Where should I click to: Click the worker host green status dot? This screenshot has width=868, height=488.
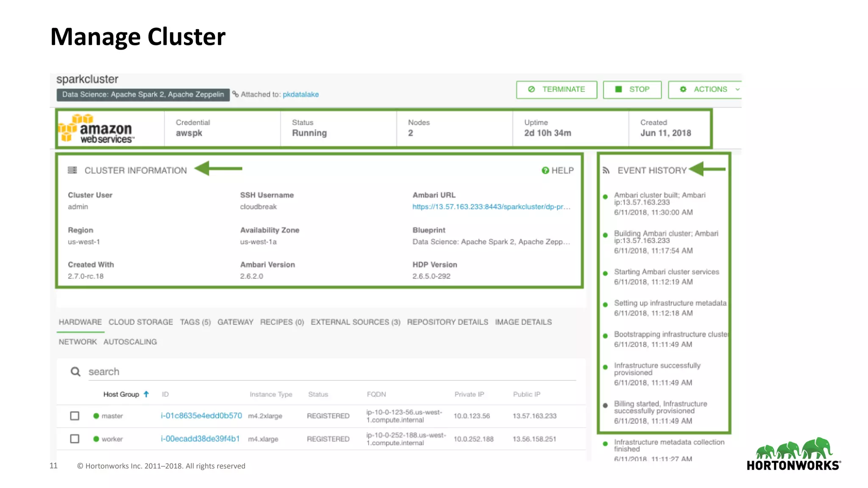coord(96,439)
